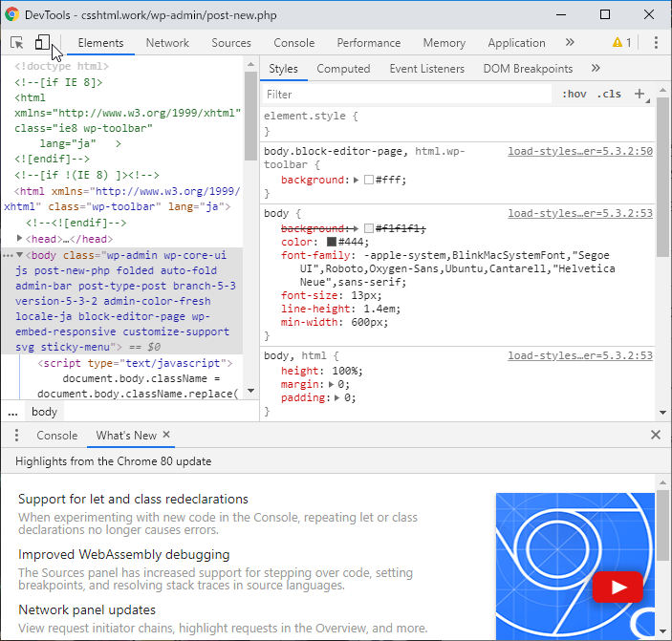Play the Chrome 80 update video
672x641 pixels.
(x=618, y=588)
